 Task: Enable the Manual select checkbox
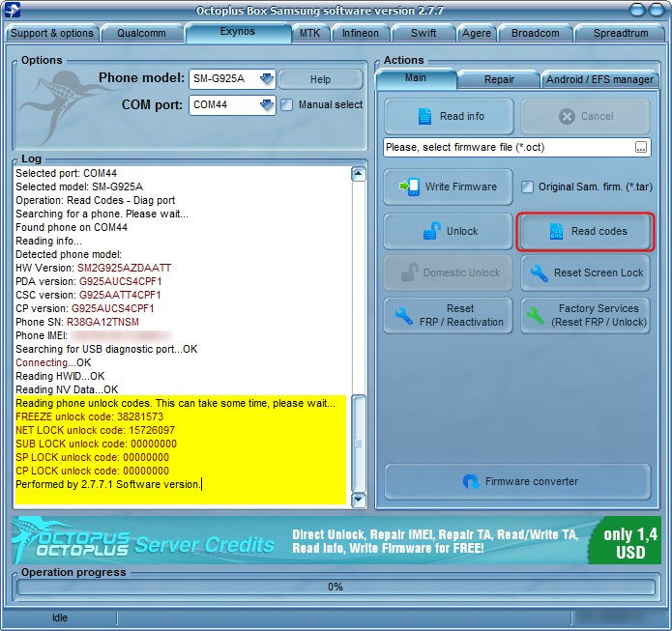(x=287, y=104)
